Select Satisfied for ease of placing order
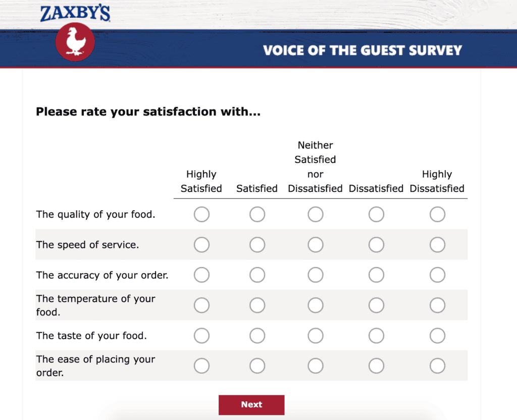Viewport: 517px width, 420px height. coord(257,366)
